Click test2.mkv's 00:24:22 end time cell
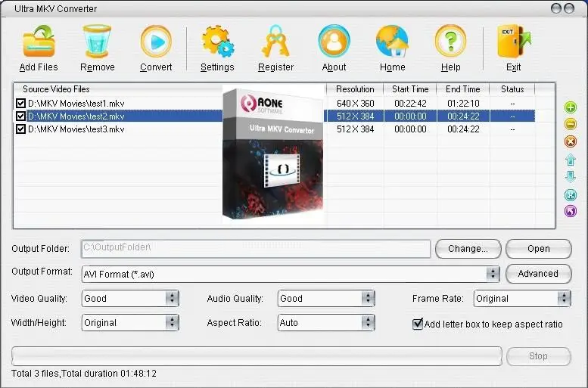Image resolution: width=588 pixels, height=388 pixels. (463, 116)
